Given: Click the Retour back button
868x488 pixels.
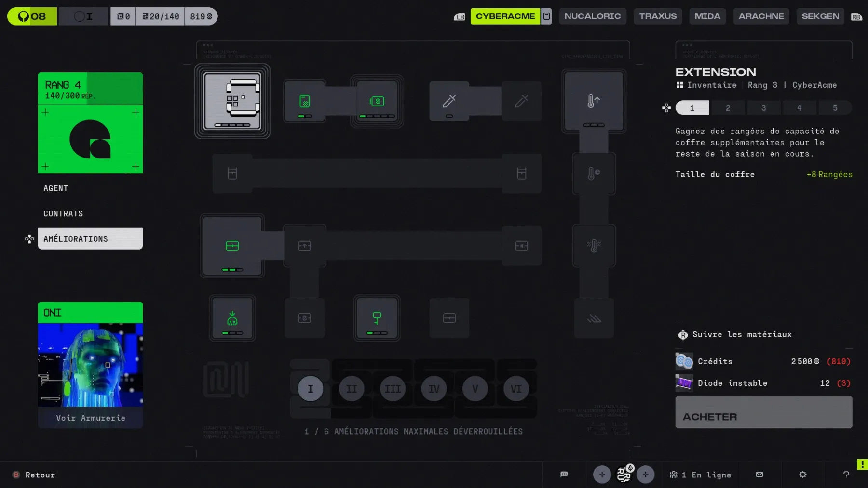Looking at the screenshot, I should (x=40, y=475).
